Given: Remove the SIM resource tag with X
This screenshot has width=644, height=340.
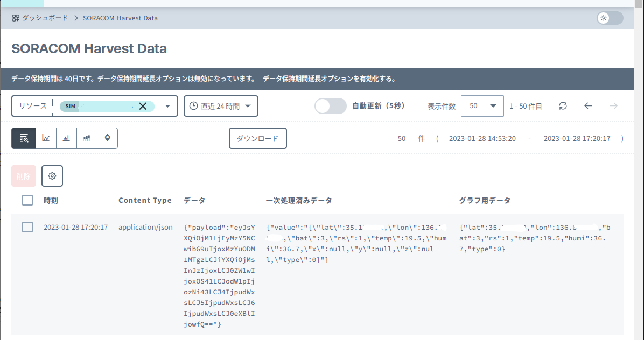Looking at the screenshot, I should pos(143,106).
